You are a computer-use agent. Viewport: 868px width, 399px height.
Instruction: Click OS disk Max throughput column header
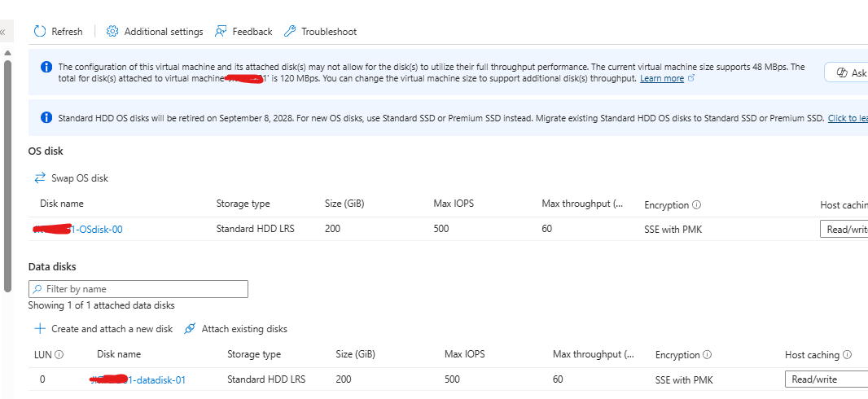pos(582,204)
